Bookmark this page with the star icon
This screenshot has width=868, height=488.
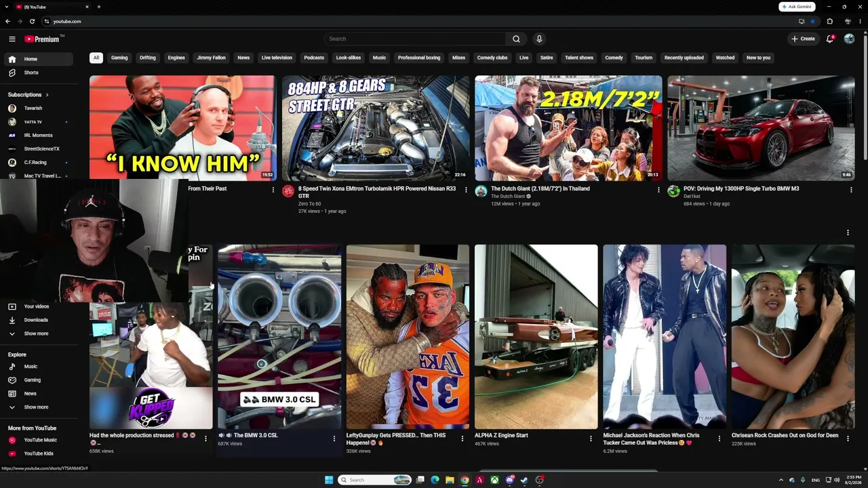pos(812,21)
